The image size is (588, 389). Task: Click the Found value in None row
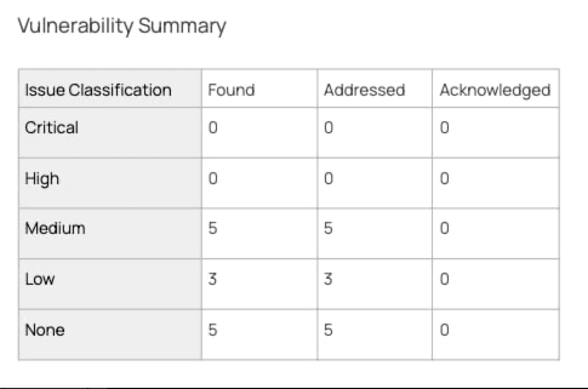(212, 331)
